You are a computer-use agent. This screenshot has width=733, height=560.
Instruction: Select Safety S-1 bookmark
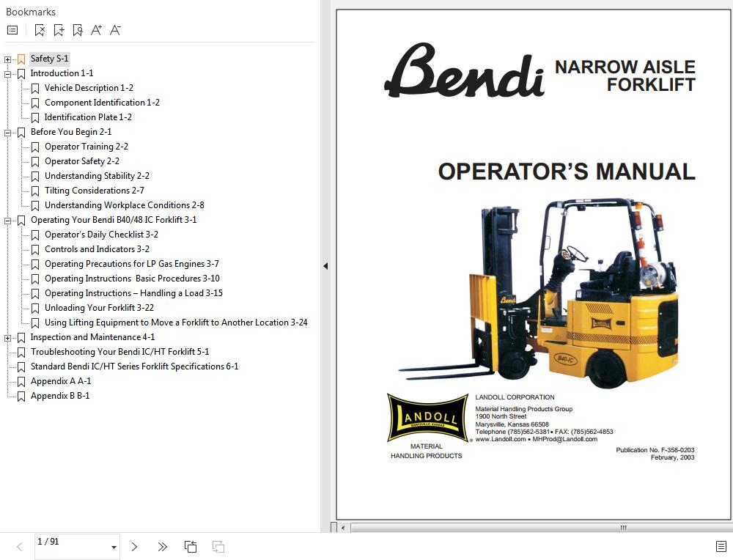(x=50, y=59)
